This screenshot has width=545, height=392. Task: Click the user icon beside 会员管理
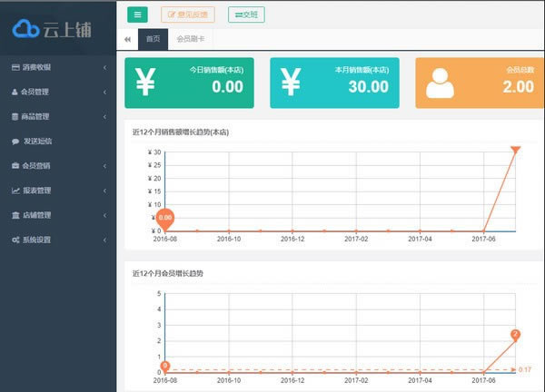click(15, 92)
